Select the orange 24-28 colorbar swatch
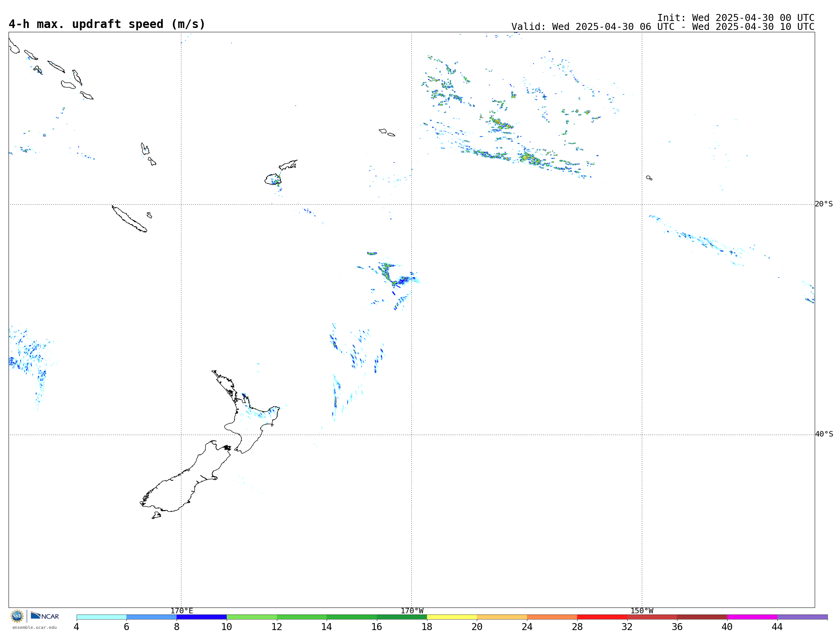This screenshot has width=840, height=632. 552,617
